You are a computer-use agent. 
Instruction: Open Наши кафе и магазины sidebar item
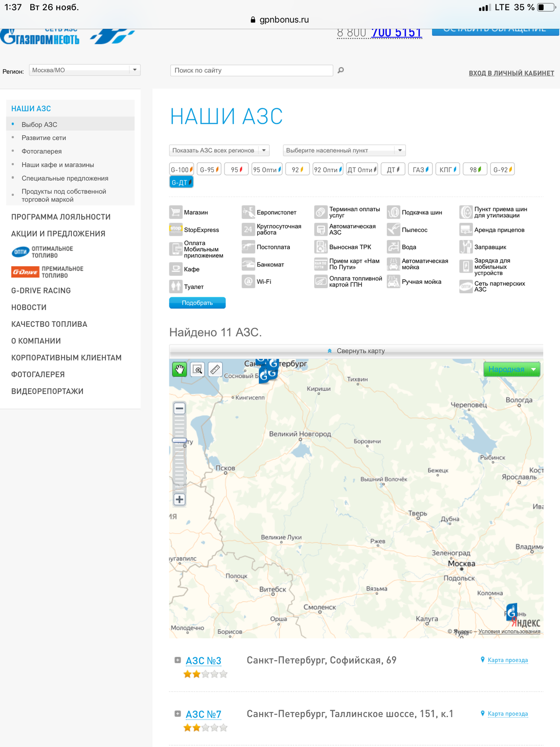[58, 165]
